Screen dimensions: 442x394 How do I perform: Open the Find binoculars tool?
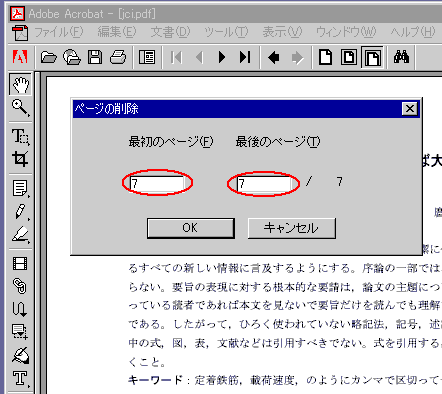pyautogui.click(x=401, y=57)
